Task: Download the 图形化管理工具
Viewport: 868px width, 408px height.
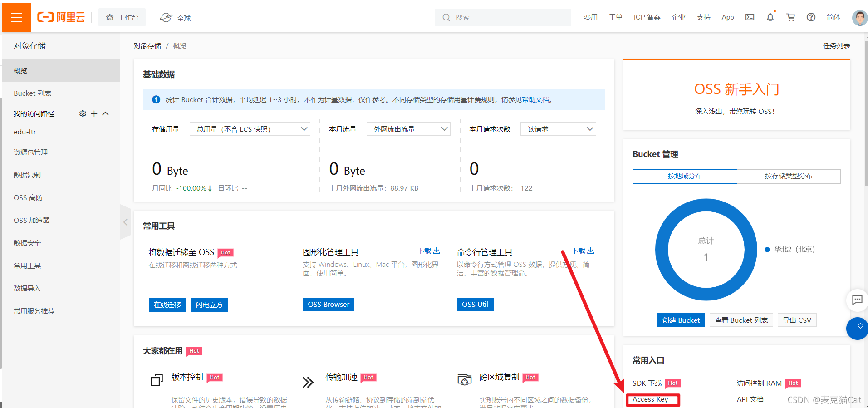Action: click(x=429, y=251)
